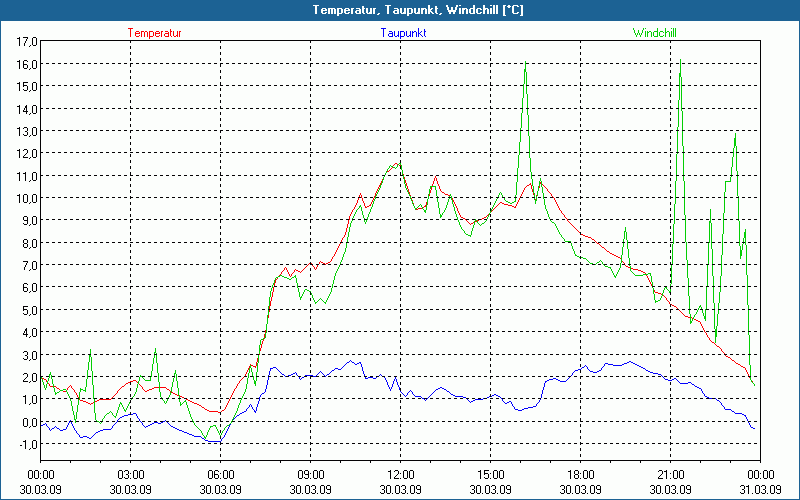Click the 15:00 time axis label
800x500 pixels.
point(490,475)
